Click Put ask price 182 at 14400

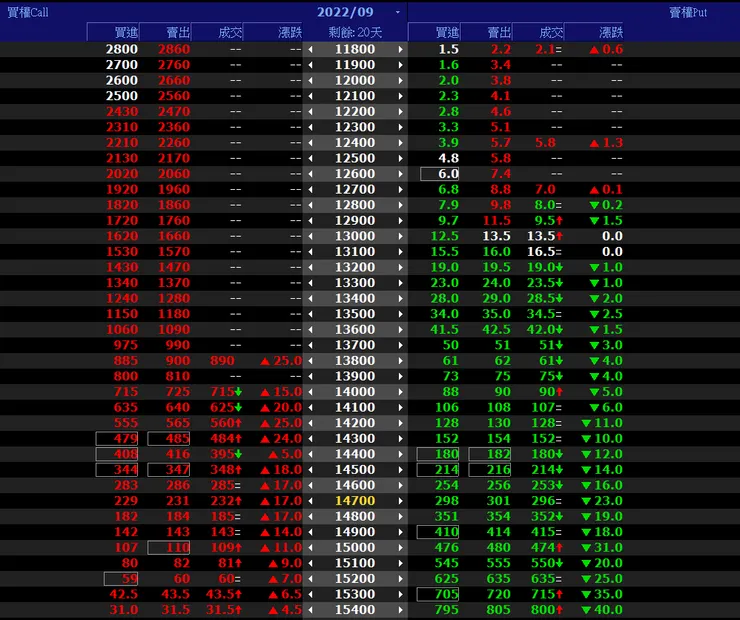(x=490, y=454)
